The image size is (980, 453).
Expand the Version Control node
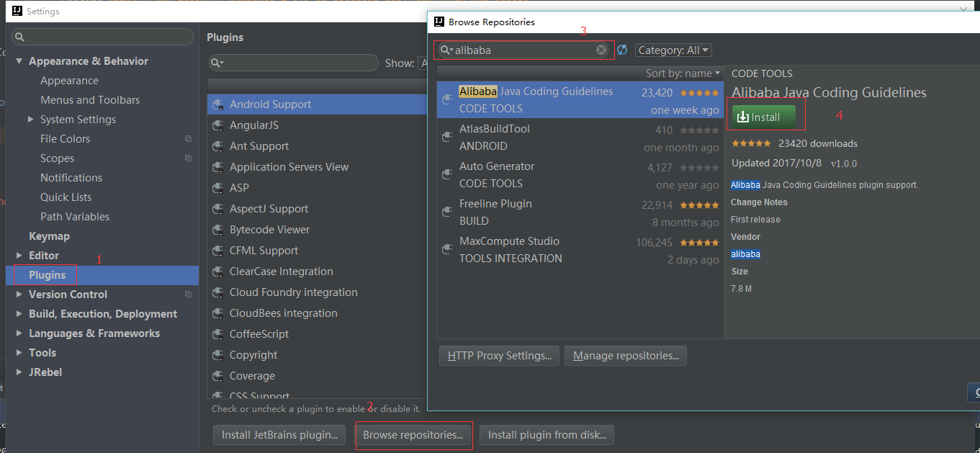(19, 295)
